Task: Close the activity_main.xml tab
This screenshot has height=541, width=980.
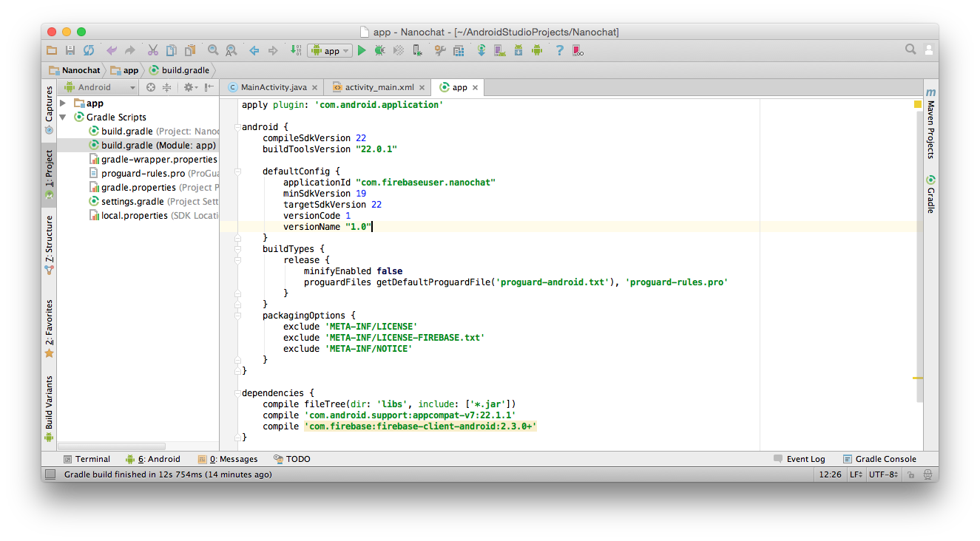Action: point(422,87)
